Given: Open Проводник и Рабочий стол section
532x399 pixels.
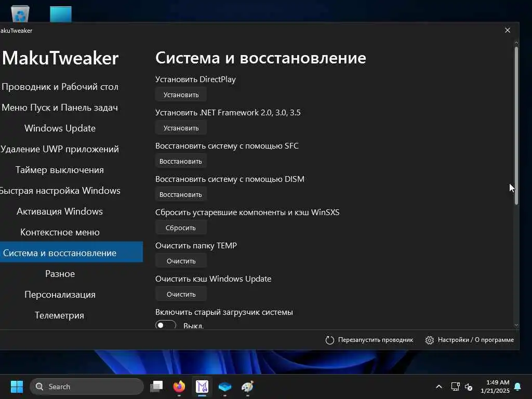Looking at the screenshot, I should [60, 87].
